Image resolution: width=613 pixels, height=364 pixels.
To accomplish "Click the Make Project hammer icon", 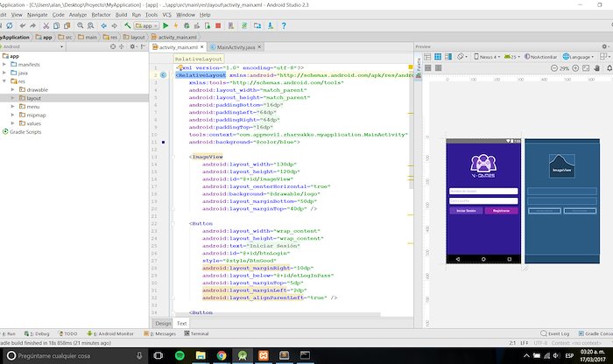I will coord(128,25).
